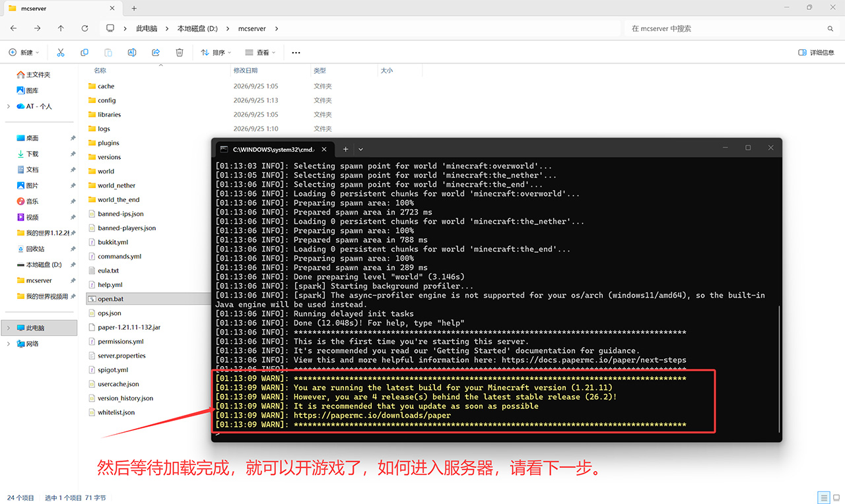This screenshot has height=504, width=845.
Task: Click the Delete trash icon in toolbar
Action: (x=180, y=52)
